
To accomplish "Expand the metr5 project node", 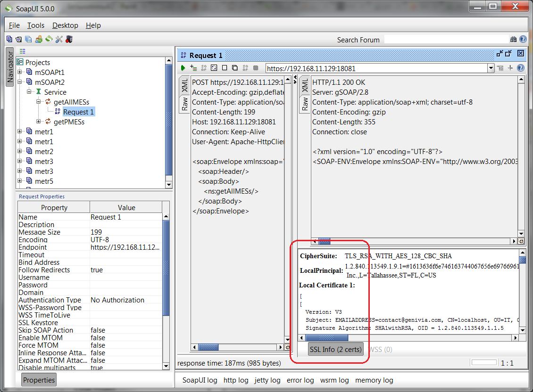I will [x=20, y=181].
